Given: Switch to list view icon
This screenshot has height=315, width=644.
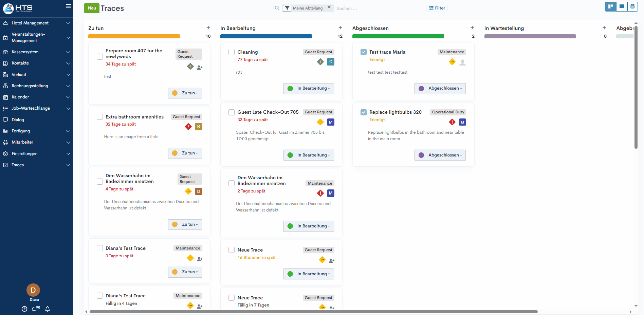Looking at the screenshot, I should (x=622, y=6).
